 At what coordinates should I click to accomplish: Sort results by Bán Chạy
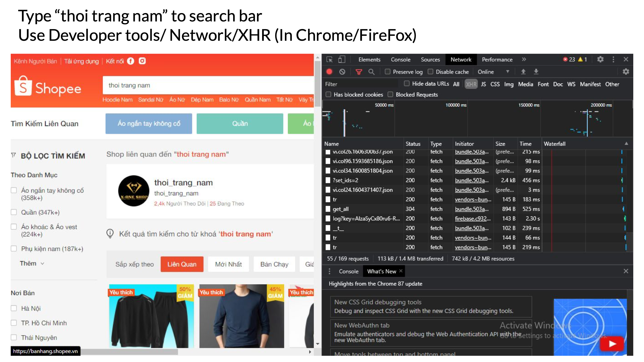click(274, 264)
